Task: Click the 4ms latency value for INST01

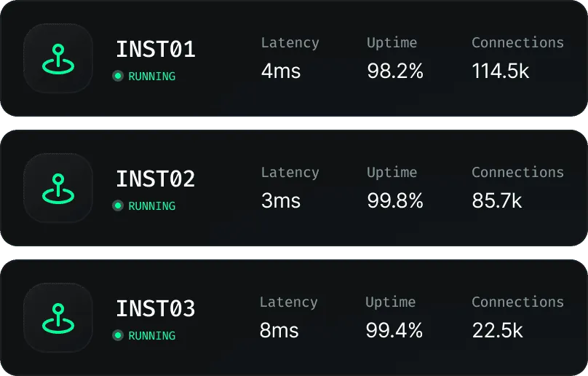Action: [x=280, y=71]
